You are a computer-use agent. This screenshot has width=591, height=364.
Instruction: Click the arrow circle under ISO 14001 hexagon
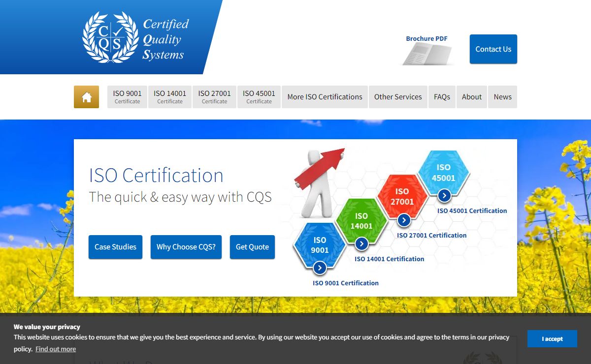pos(361,243)
